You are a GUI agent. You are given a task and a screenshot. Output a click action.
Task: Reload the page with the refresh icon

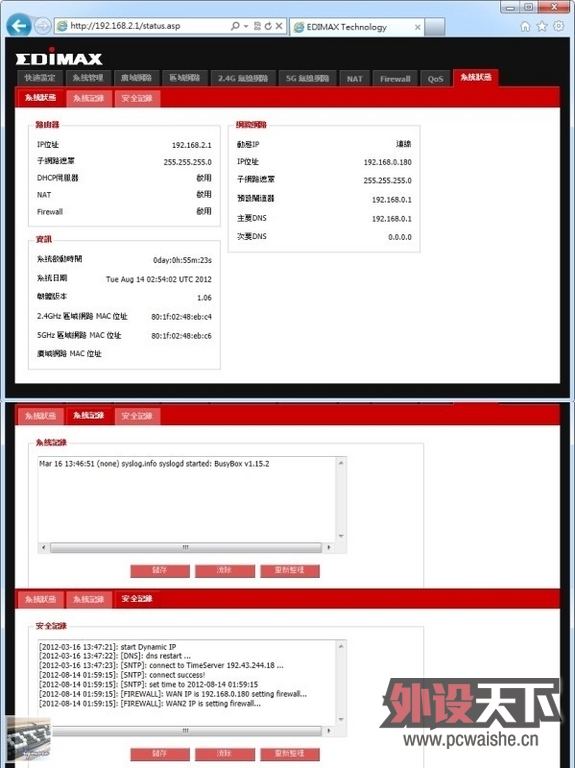pos(268,26)
